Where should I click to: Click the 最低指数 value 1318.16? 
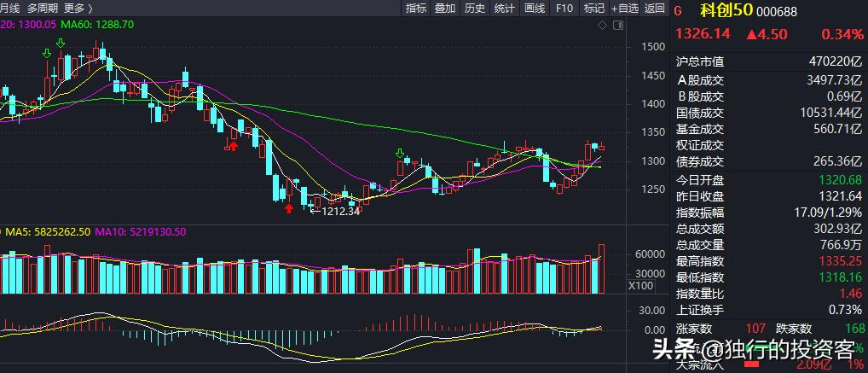click(x=840, y=277)
